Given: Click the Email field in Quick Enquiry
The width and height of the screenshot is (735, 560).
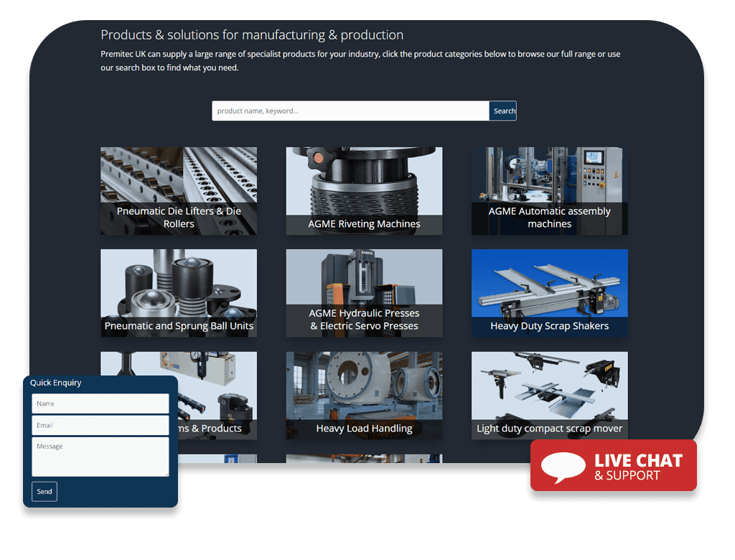Looking at the screenshot, I should coord(100,426).
